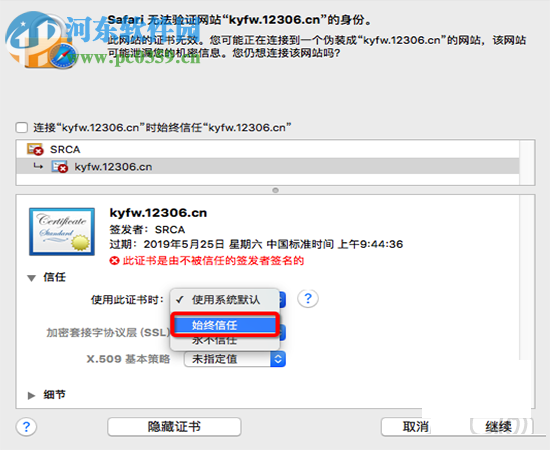550x450 pixels.
Task: Click the certificate title kyfw.12306.cn
Action: point(158,213)
